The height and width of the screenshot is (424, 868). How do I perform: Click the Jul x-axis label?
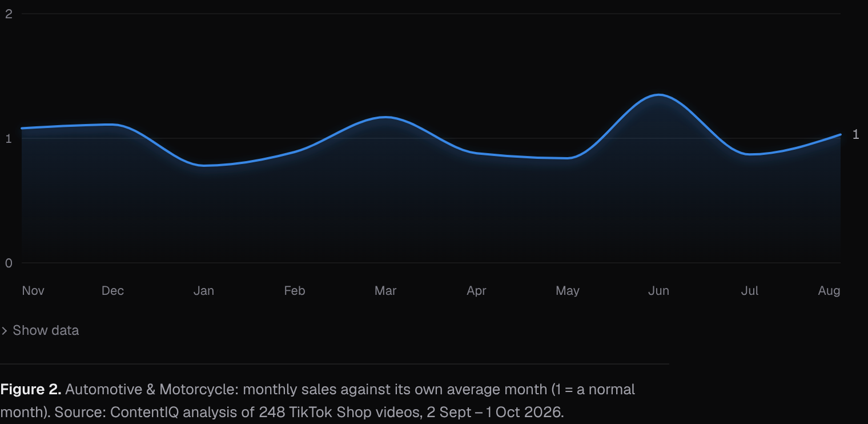[x=750, y=291]
